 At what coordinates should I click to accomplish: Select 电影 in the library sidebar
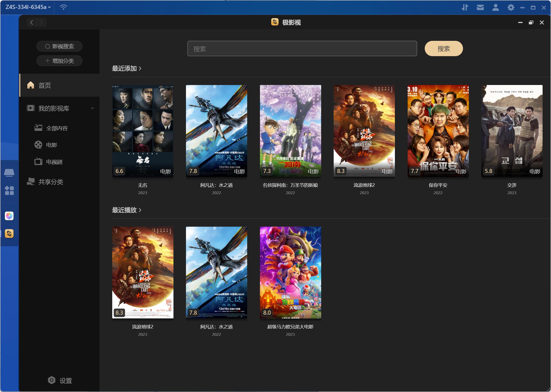51,145
